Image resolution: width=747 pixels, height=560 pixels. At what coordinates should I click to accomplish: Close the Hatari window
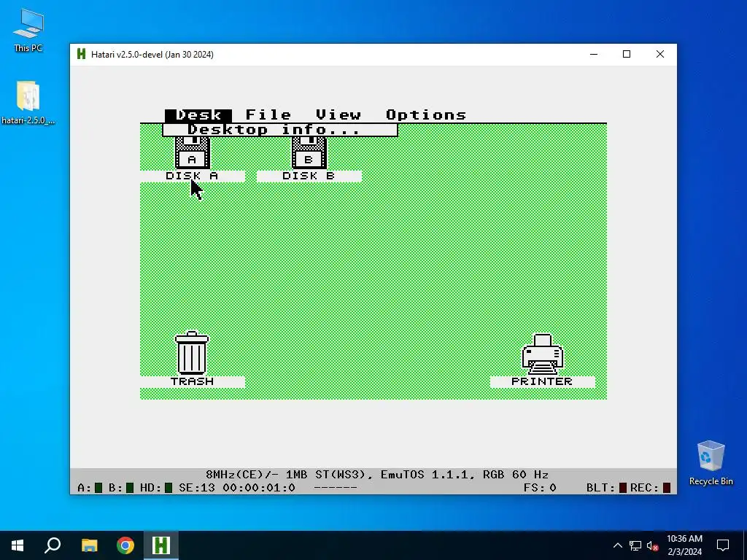click(x=660, y=54)
